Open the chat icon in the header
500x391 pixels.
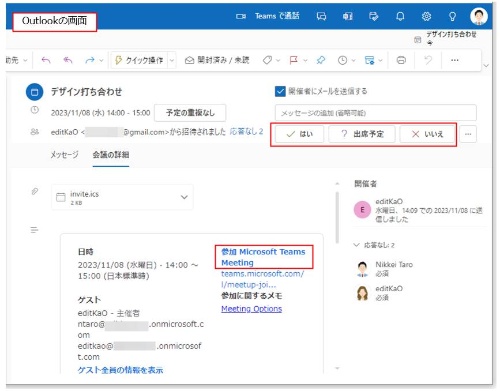pos(321,16)
